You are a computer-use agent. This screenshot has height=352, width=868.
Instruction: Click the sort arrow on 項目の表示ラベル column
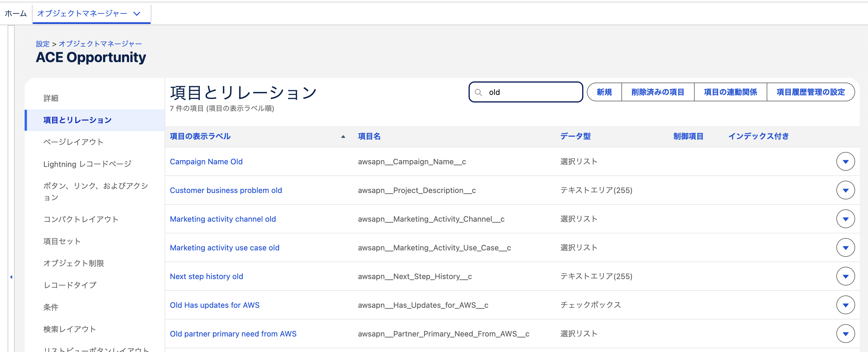pos(343,137)
